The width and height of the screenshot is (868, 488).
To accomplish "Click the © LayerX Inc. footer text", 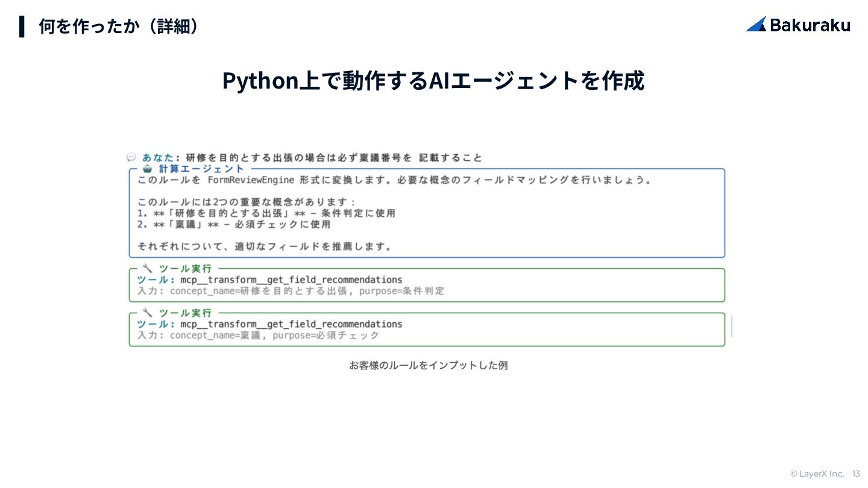I will (817, 474).
